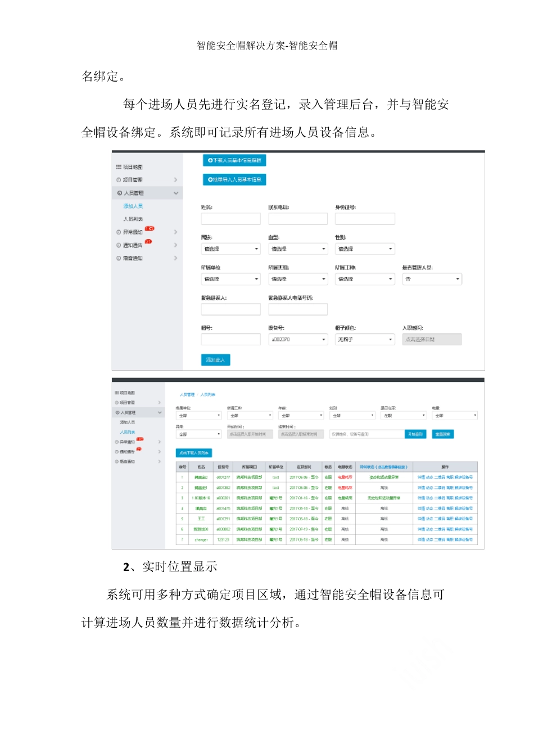The width and height of the screenshot is (534, 756).
Task: Click the 重置搜索 button
Action: point(442,434)
